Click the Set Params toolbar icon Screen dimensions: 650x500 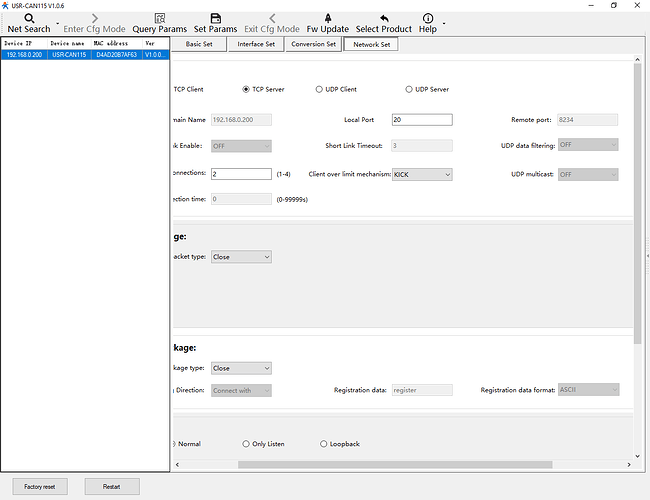point(215,18)
